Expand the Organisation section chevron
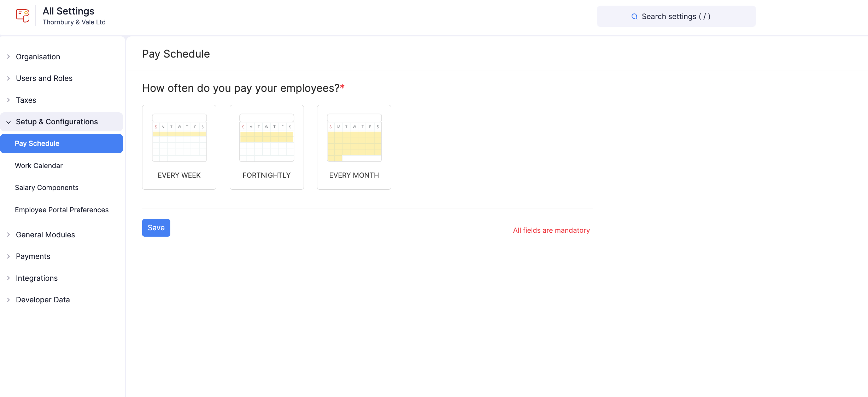Viewport: 868px width, 397px height. click(8, 57)
